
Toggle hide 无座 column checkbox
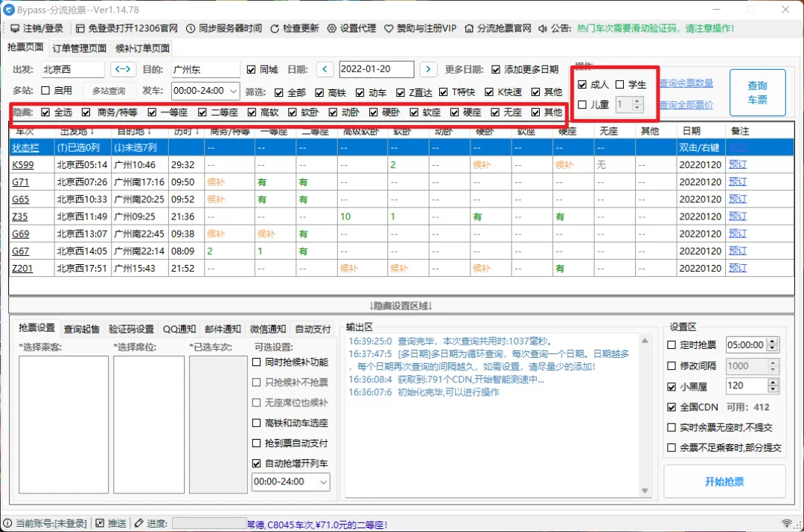tap(495, 112)
